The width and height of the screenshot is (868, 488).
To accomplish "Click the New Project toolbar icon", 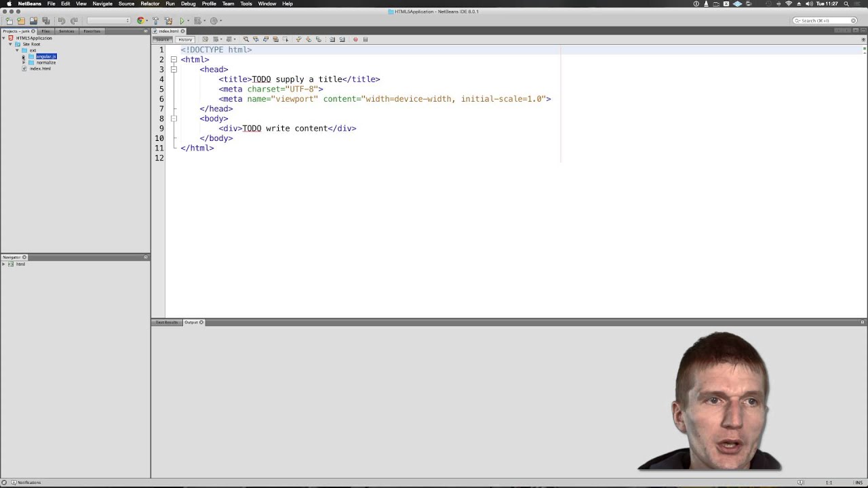I will (x=21, y=21).
